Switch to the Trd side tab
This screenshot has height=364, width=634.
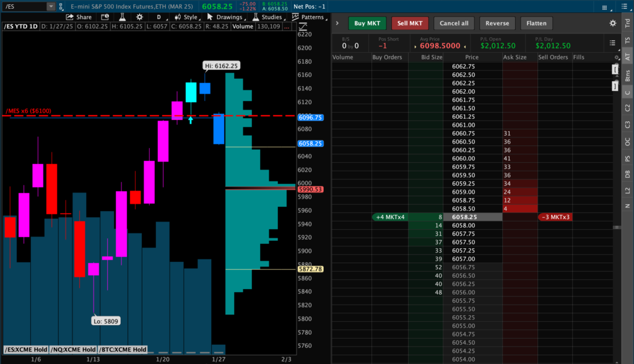627,22
